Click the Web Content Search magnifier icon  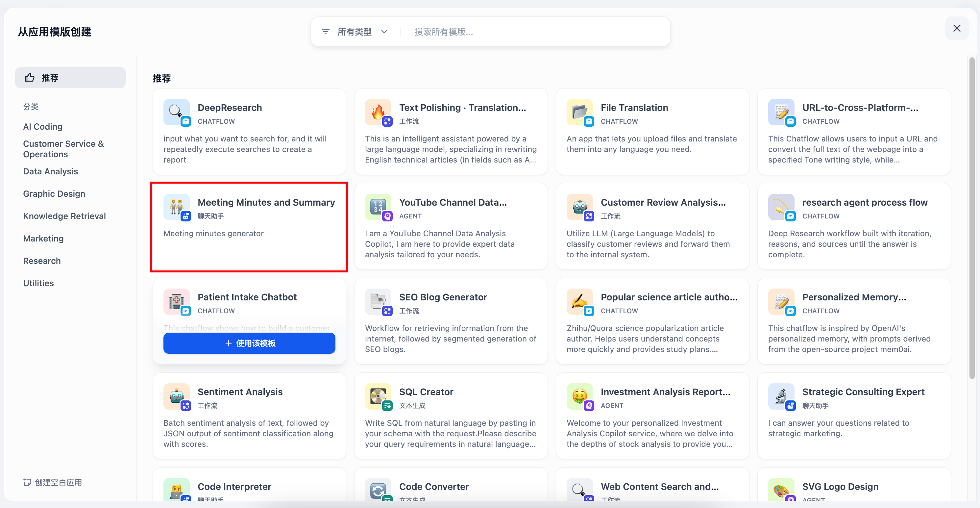tap(579, 490)
